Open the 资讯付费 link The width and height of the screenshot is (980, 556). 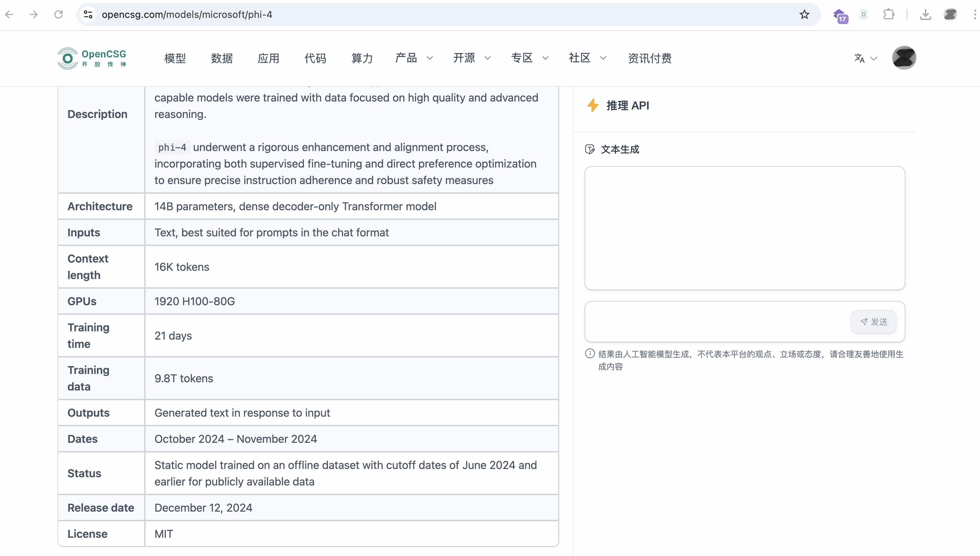(x=649, y=58)
